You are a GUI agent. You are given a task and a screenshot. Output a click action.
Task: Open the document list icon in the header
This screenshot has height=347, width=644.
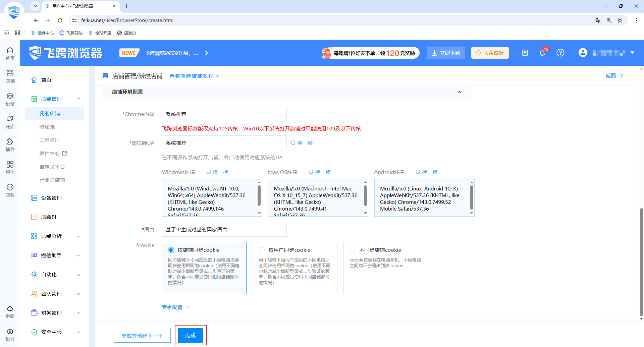pyautogui.click(x=525, y=53)
